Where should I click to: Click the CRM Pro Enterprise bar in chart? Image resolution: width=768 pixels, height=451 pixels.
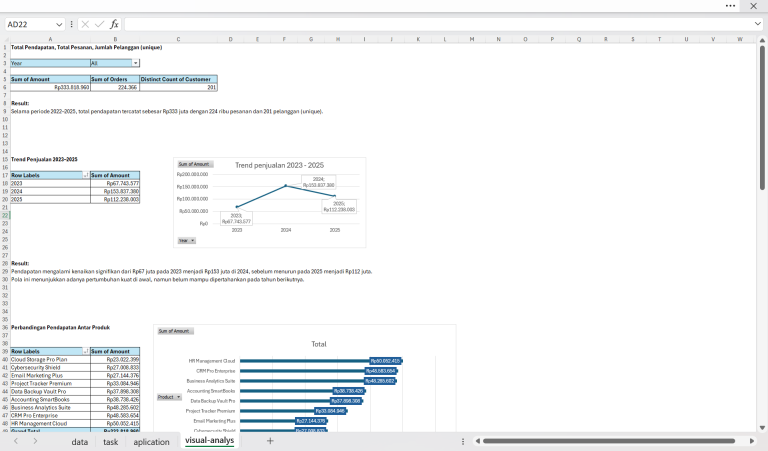[x=317, y=371]
